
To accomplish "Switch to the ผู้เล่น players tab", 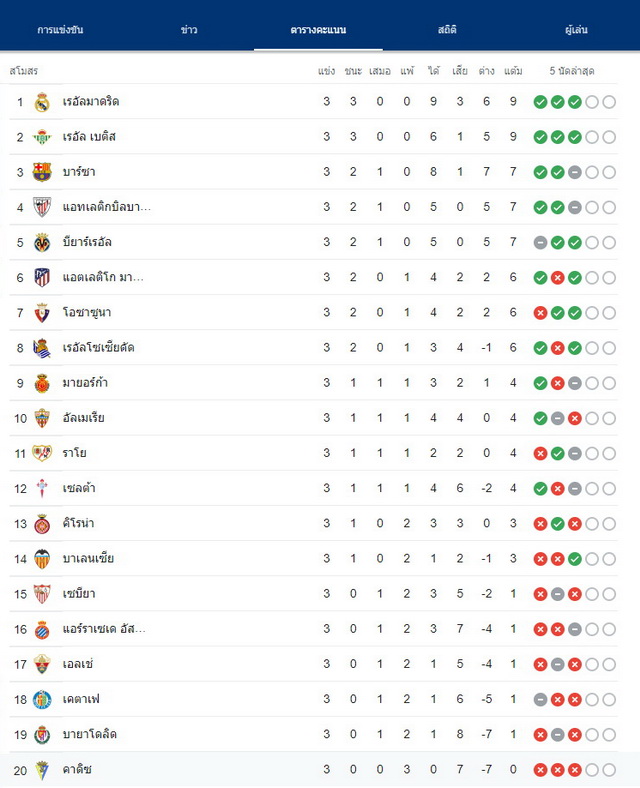I will tap(576, 30).
